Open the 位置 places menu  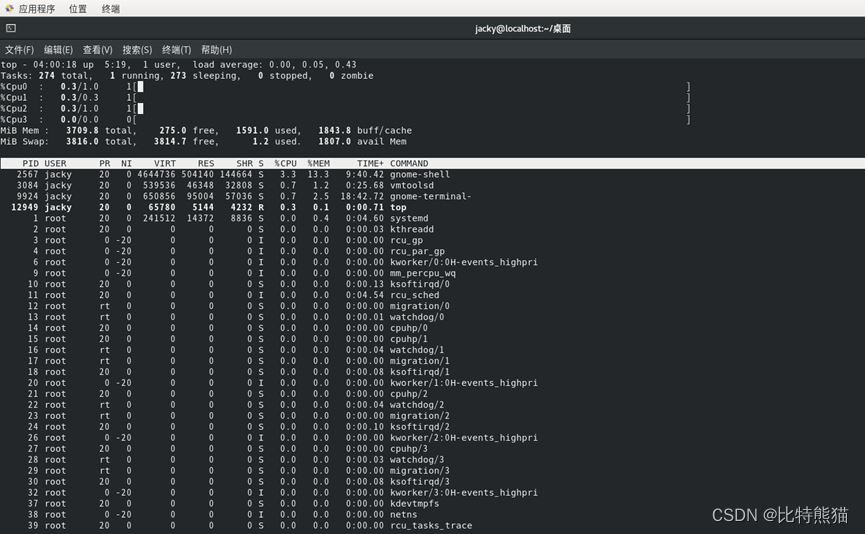tap(78, 9)
